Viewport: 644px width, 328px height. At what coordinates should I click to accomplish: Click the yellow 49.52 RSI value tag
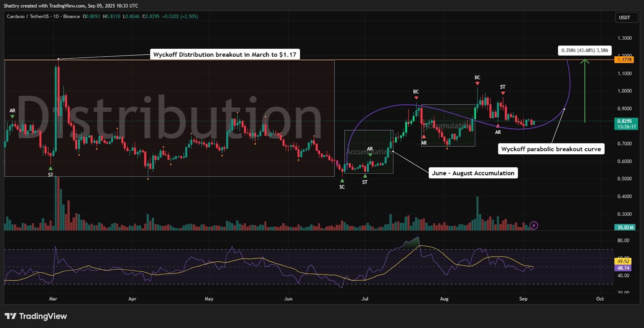coord(623,261)
